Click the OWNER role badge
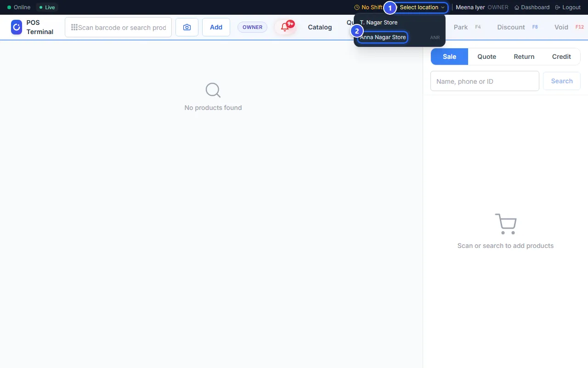Screen dimensions: 588x368 coord(252,27)
